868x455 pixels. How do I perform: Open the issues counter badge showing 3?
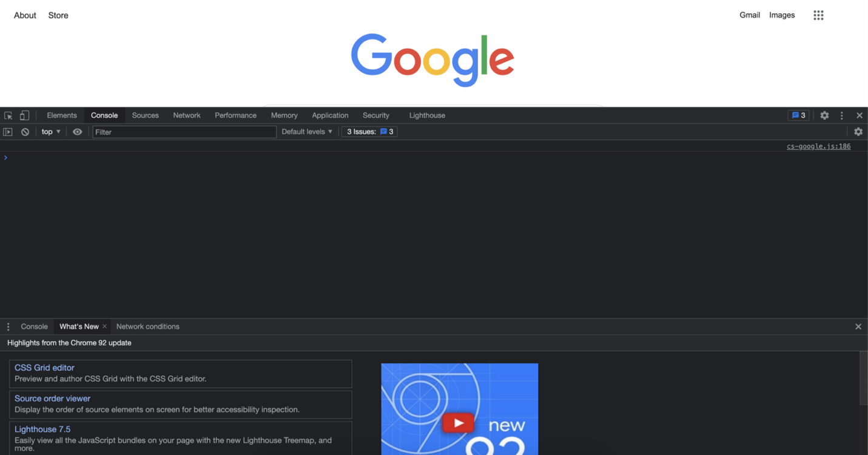point(798,115)
